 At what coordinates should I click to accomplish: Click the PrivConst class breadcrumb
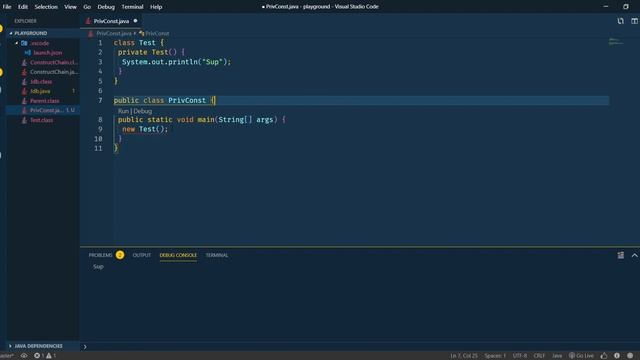[x=157, y=33]
